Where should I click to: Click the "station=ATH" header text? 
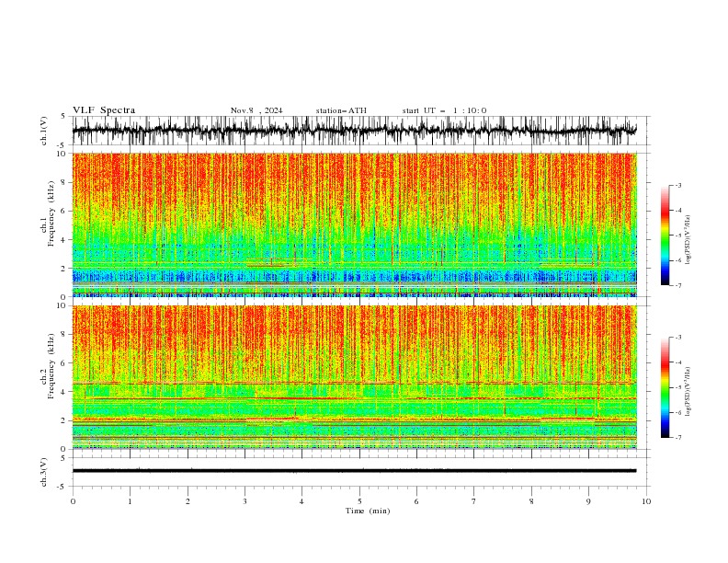click(x=341, y=110)
